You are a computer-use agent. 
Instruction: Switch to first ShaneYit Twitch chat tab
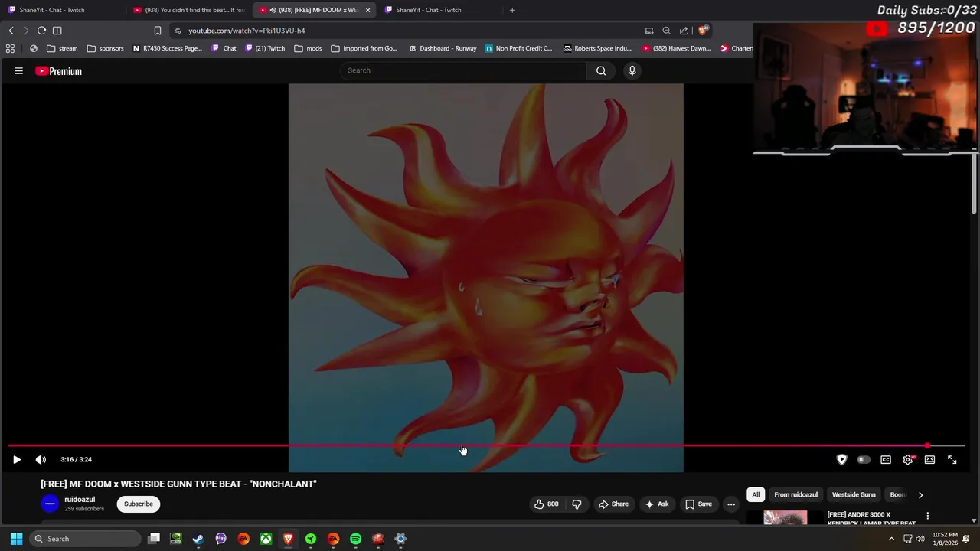click(52, 10)
